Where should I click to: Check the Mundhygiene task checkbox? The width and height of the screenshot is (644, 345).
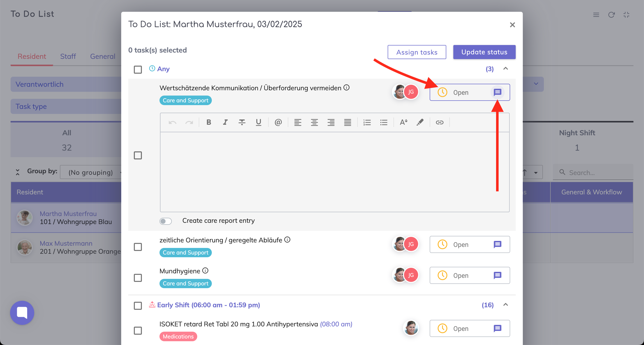point(138,278)
